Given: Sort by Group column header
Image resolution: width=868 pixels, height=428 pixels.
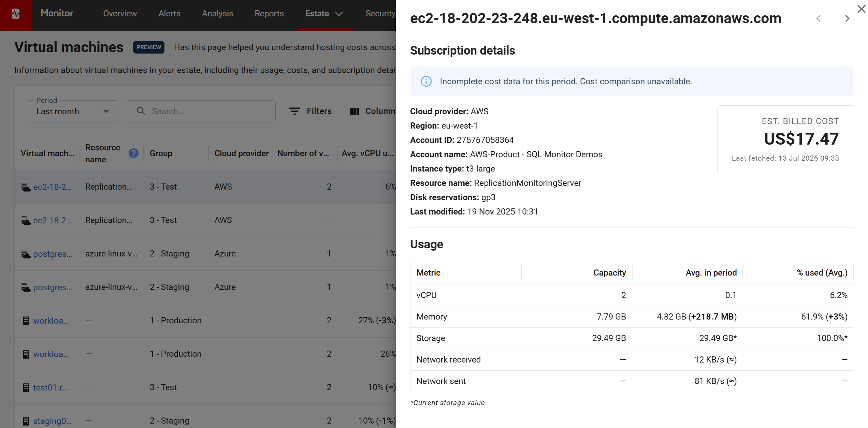Looking at the screenshot, I should click(161, 153).
